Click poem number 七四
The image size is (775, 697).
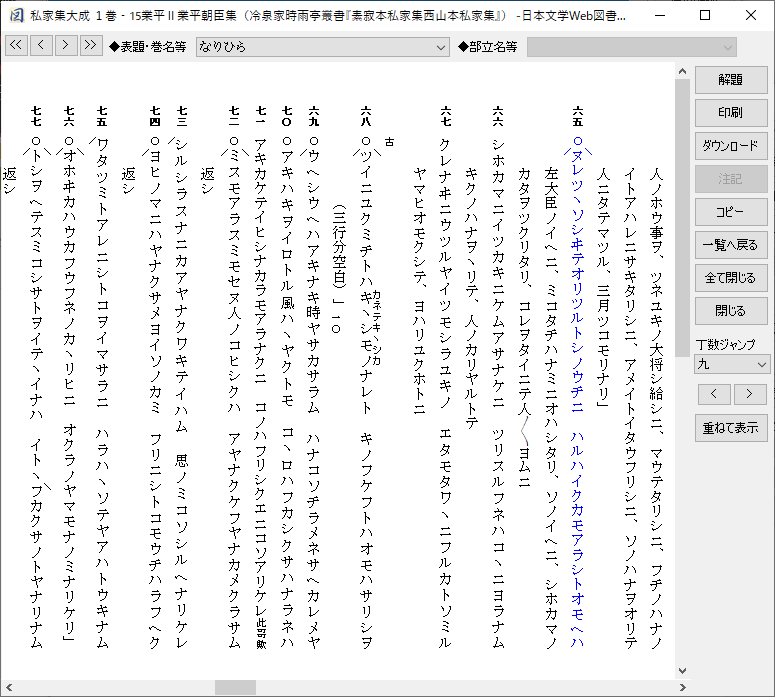point(155,116)
